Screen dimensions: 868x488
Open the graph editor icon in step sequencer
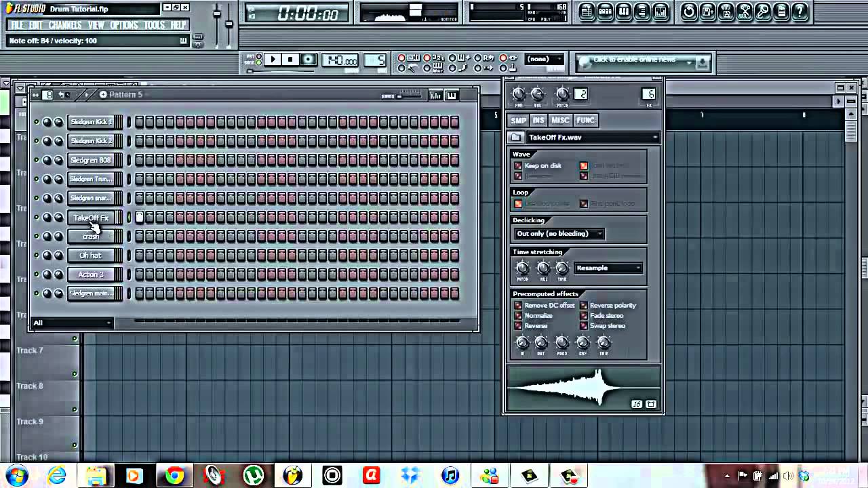435,96
